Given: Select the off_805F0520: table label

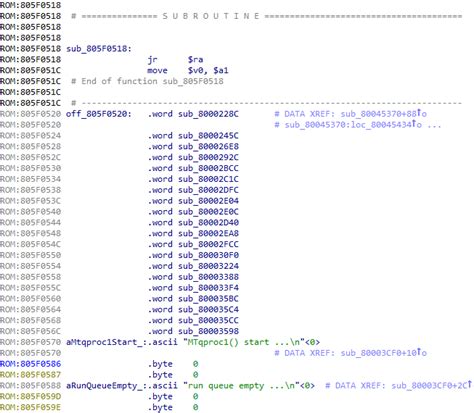Looking at the screenshot, I should pyautogui.click(x=99, y=114).
